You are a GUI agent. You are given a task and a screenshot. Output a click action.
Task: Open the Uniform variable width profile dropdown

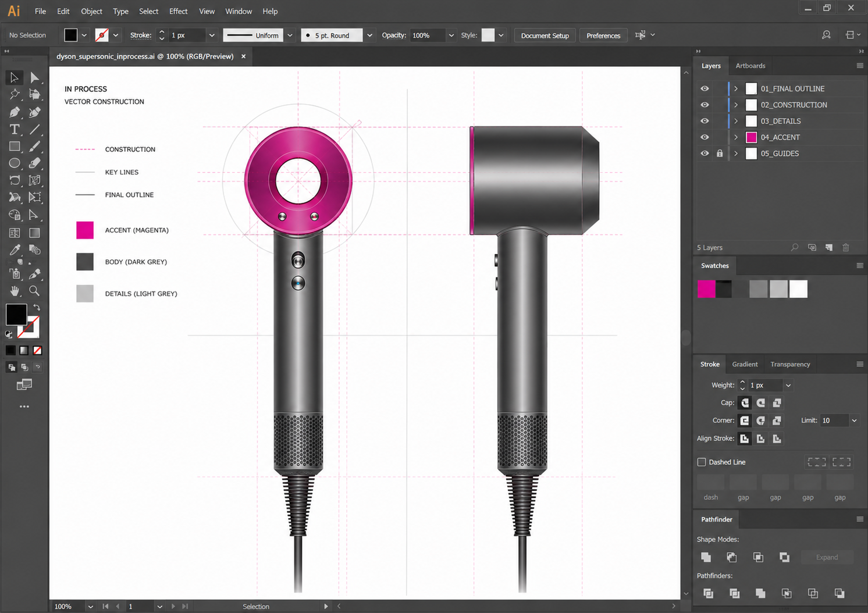click(x=290, y=35)
